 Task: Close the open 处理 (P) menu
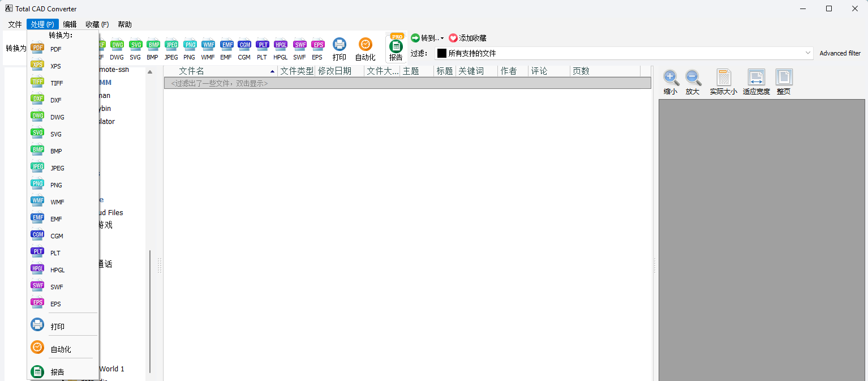point(42,24)
